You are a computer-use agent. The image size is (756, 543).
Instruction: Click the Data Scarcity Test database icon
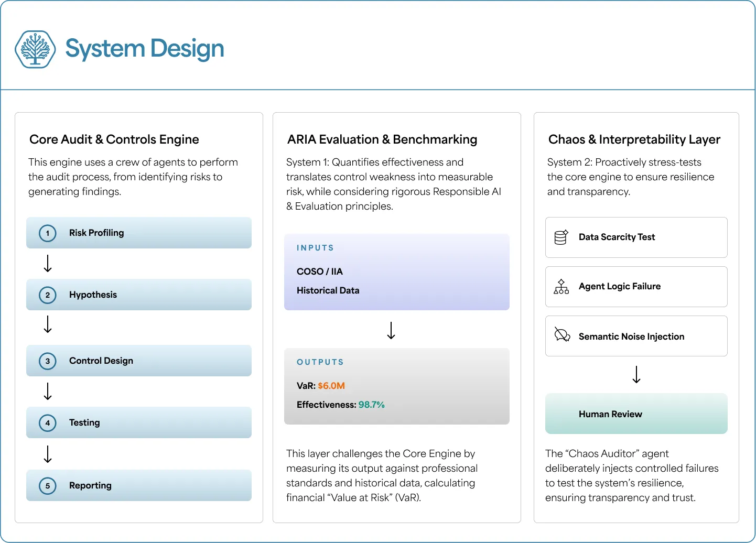click(x=561, y=237)
